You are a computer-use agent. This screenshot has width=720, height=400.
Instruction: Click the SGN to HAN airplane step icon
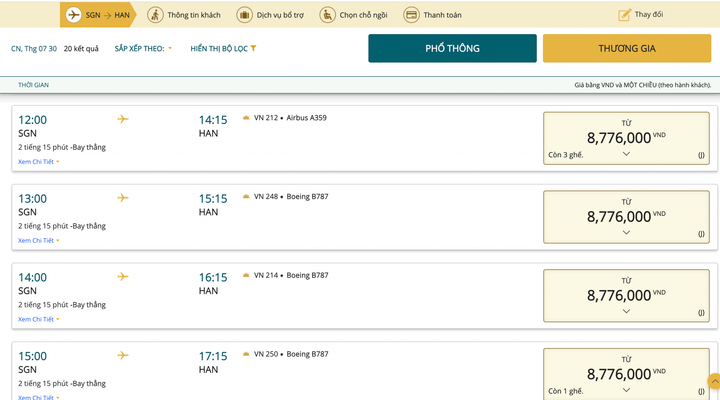[73, 15]
